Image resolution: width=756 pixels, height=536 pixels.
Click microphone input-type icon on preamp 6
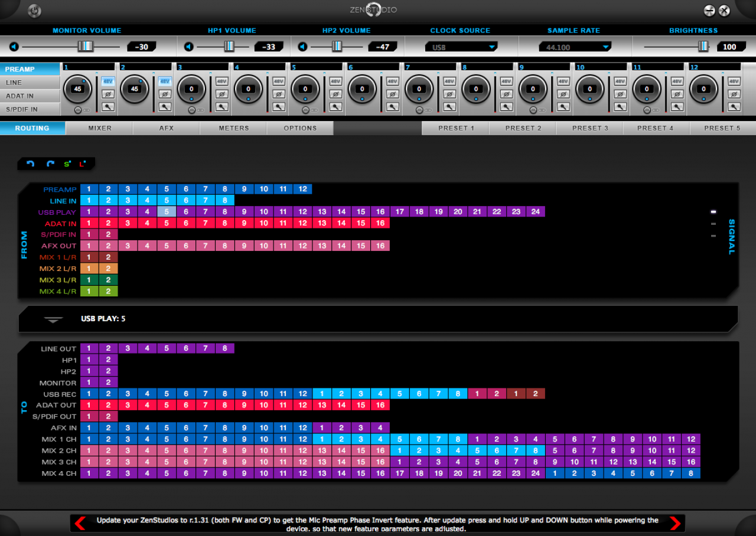[x=392, y=107]
